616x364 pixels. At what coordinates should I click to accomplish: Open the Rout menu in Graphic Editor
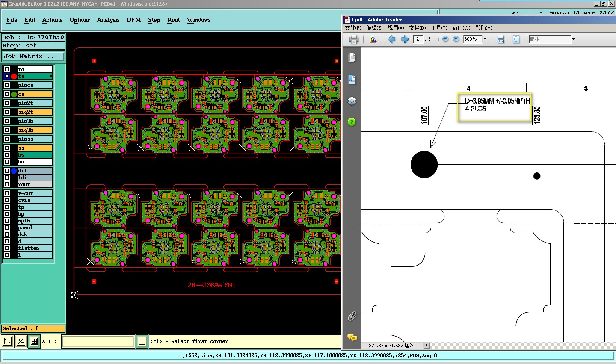pyautogui.click(x=174, y=20)
